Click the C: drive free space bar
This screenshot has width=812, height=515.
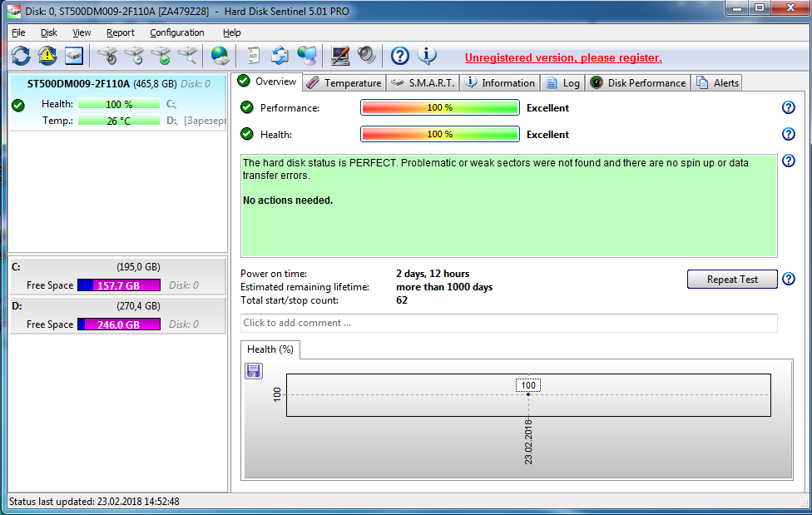tap(119, 285)
